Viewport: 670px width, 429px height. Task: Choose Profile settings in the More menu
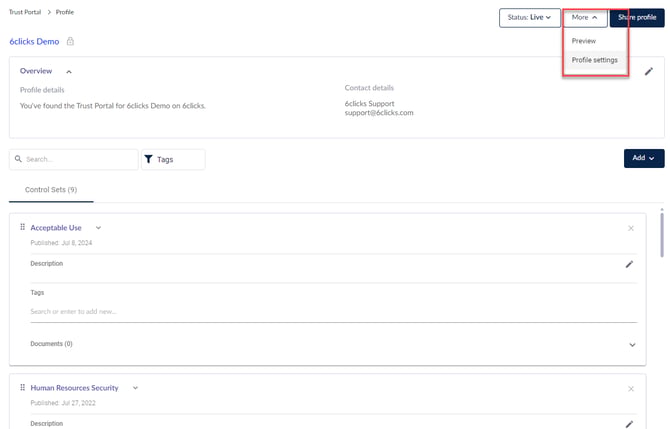594,60
